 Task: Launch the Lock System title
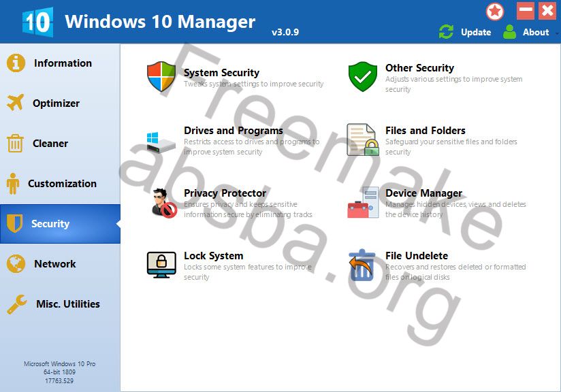pyautogui.click(x=214, y=256)
